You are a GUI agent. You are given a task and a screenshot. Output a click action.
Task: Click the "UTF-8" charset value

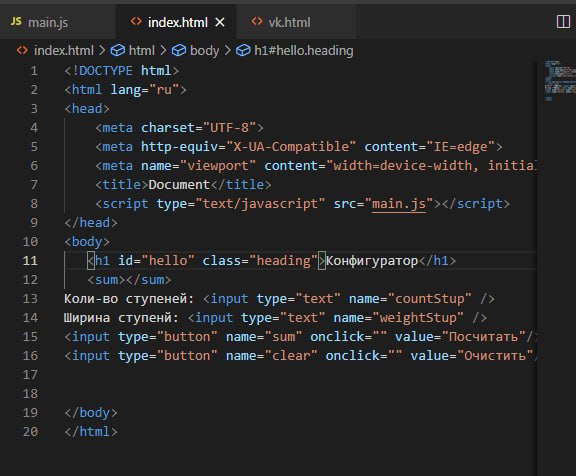click(x=229, y=128)
